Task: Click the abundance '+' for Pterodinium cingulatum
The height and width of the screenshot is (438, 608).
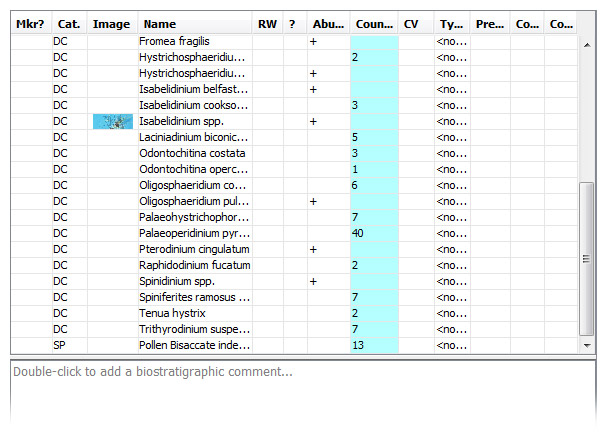Action: [313, 250]
